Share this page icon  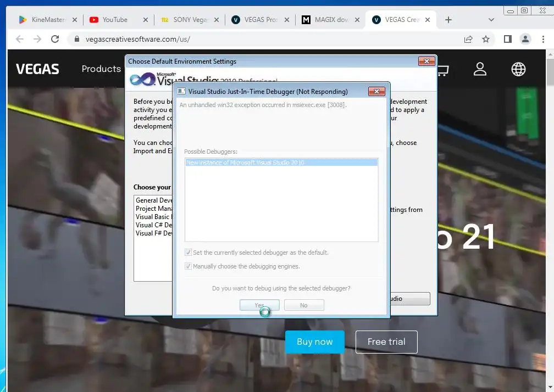click(x=468, y=39)
